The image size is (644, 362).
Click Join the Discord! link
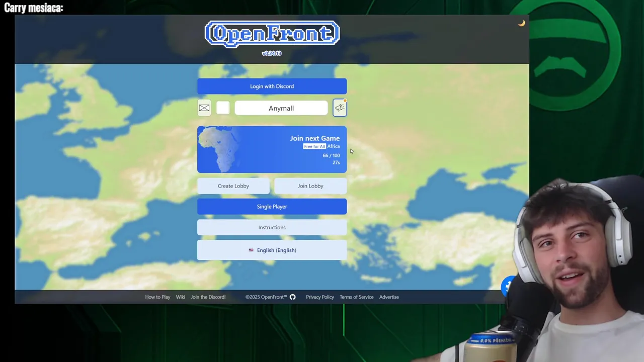208,297
